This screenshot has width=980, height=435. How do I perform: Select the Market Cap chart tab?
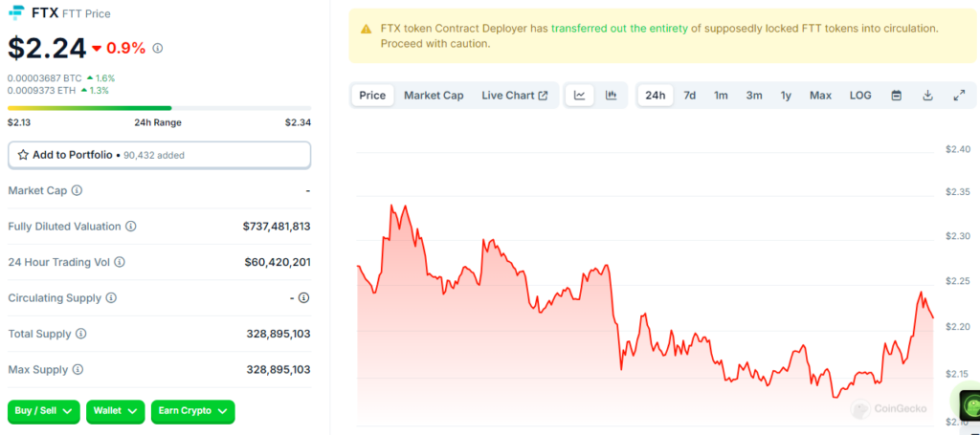[434, 96]
